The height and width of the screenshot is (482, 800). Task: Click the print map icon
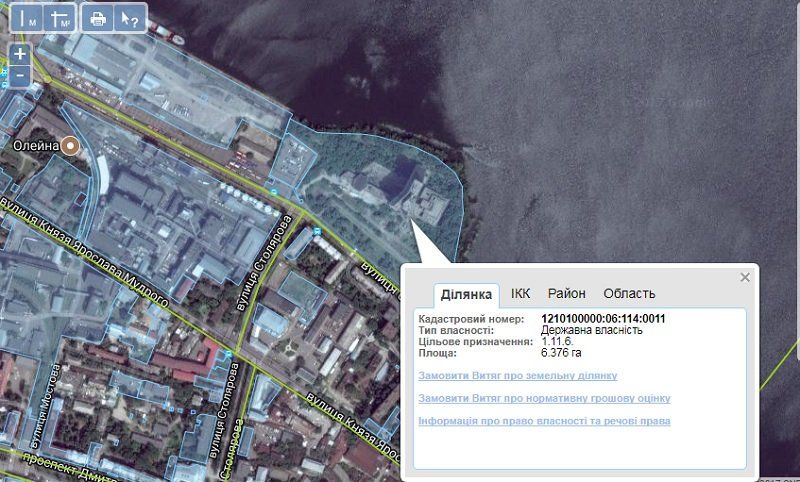(98, 17)
